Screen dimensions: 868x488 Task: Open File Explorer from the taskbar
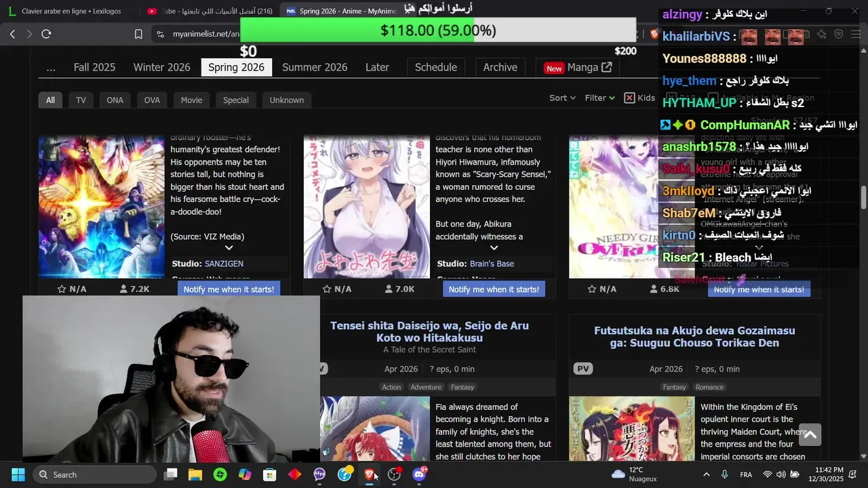point(195,474)
